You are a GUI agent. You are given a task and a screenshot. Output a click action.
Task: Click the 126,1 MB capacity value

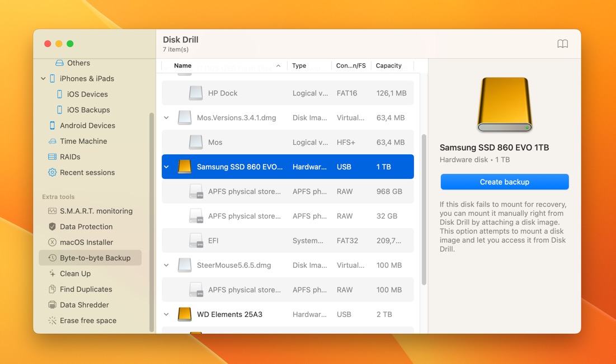tap(391, 93)
